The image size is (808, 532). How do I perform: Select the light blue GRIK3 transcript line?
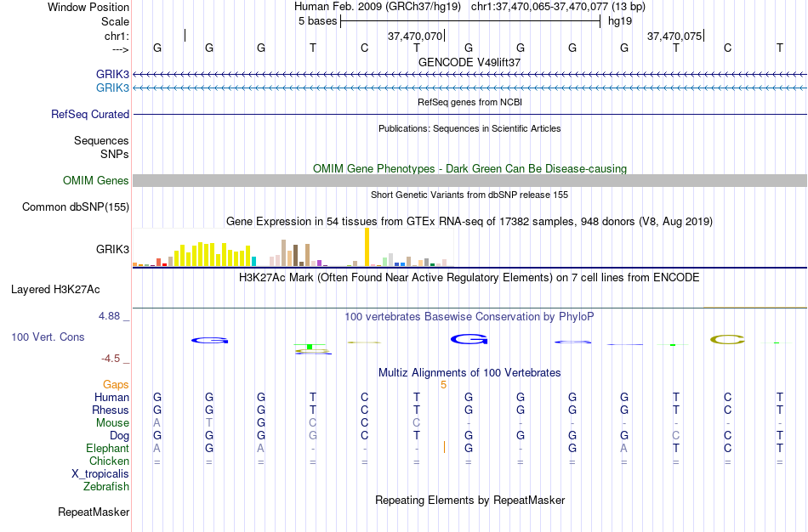[x=470, y=88]
